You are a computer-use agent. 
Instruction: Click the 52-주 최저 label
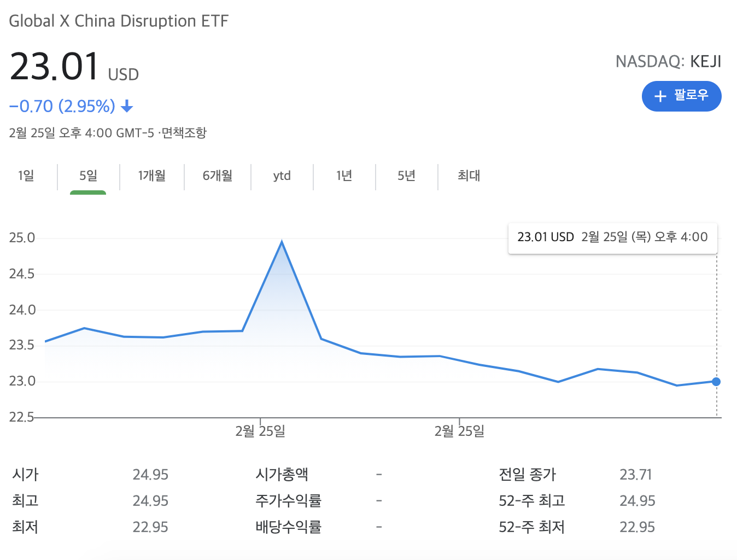click(531, 527)
